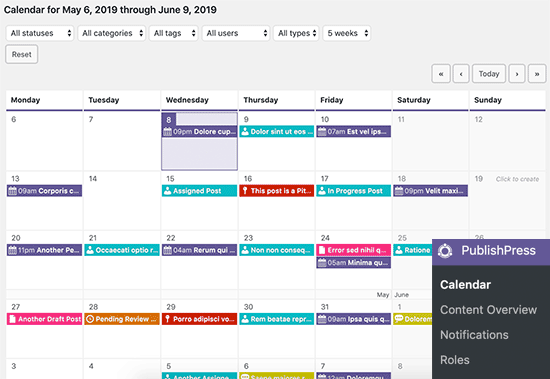Jump to Today in calendar
Screen dimensions: 550x379
(489, 74)
